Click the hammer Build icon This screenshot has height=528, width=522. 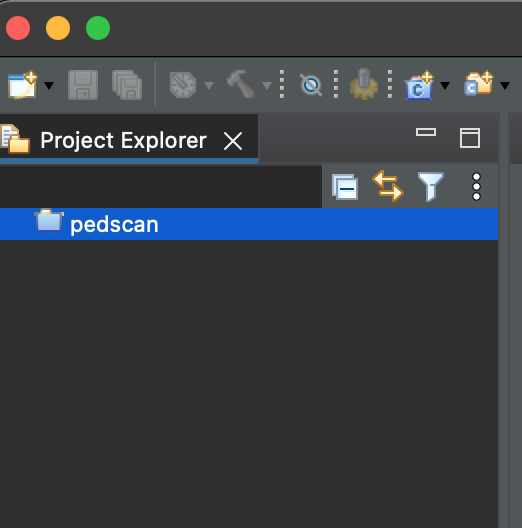(241, 84)
